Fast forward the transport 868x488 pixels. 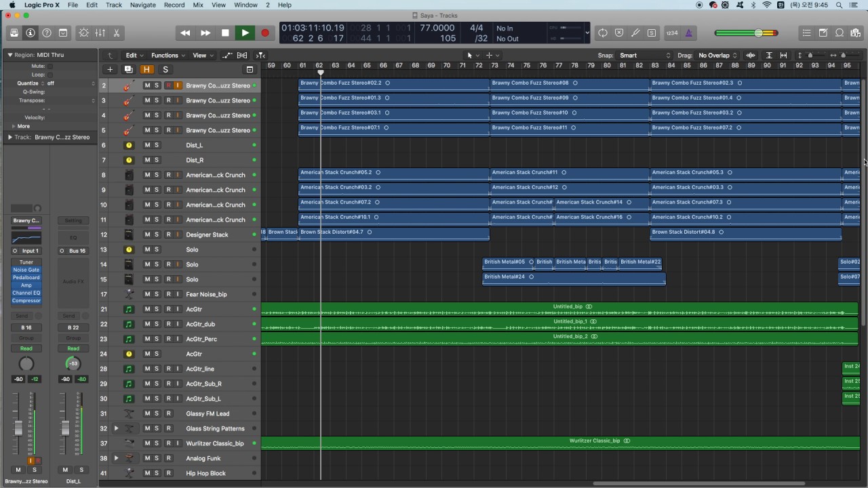pos(205,33)
